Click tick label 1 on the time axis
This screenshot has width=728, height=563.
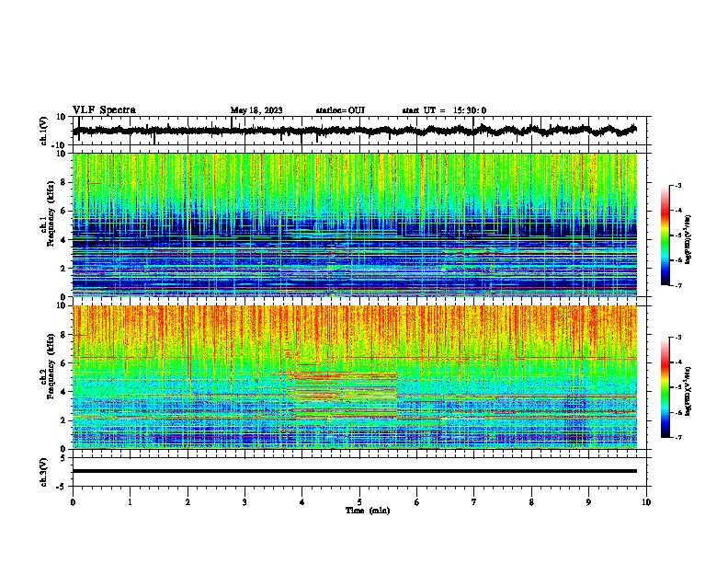pyautogui.click(x=130, y=502)
